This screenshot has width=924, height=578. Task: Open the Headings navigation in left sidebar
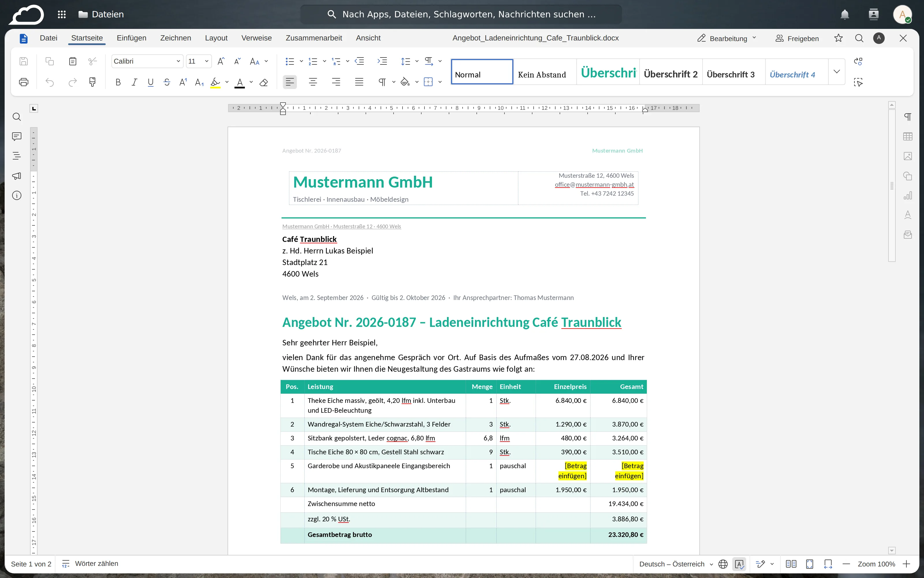16,156
